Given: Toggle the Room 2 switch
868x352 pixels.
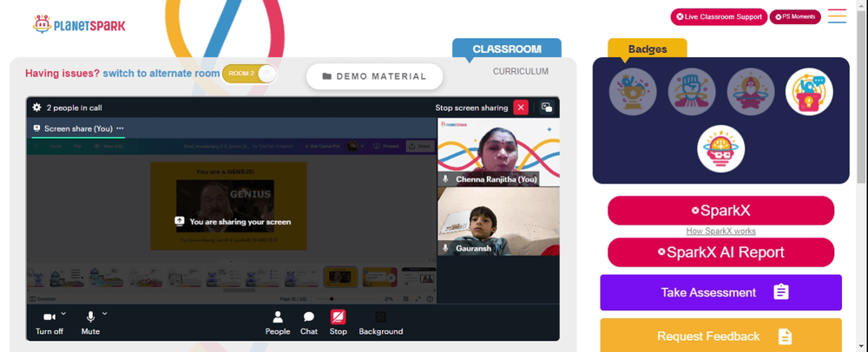Looking at the screenshot, I should (249, 74).
